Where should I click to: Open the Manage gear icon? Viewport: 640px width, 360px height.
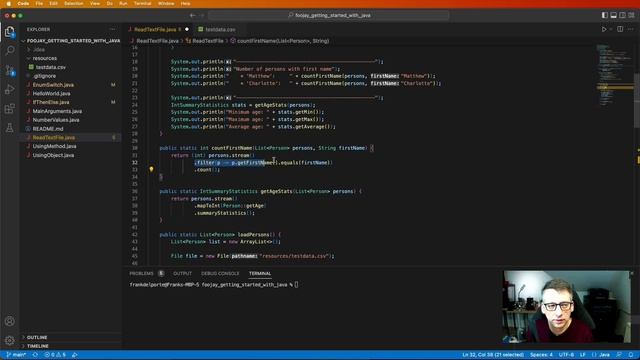tap(9, 340)
